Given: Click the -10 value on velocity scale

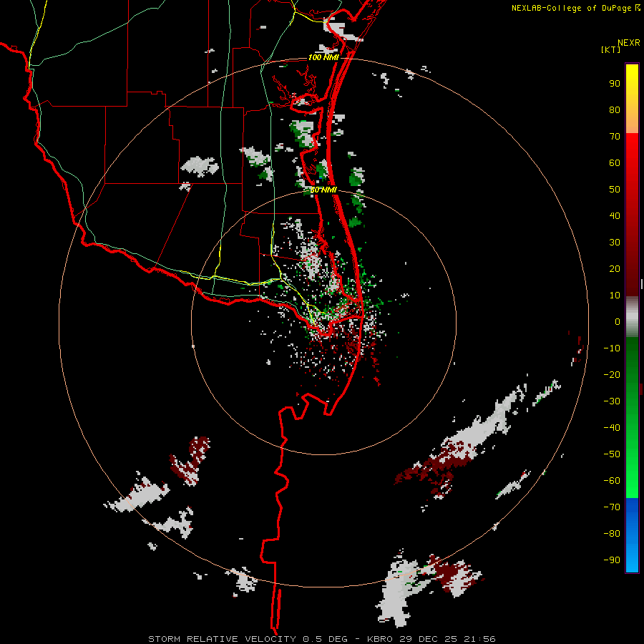Looking at the screenshot, I should tap(612, 348).
